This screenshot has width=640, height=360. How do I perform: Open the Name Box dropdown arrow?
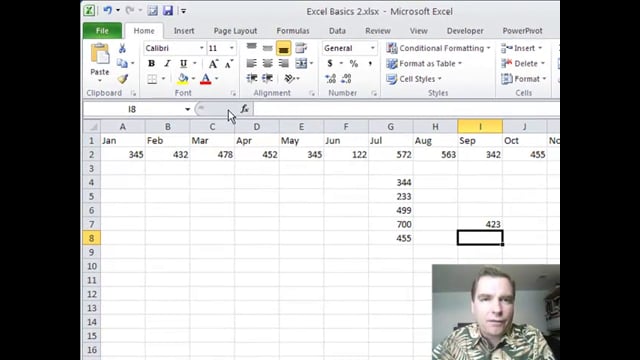tap(187, 109)
